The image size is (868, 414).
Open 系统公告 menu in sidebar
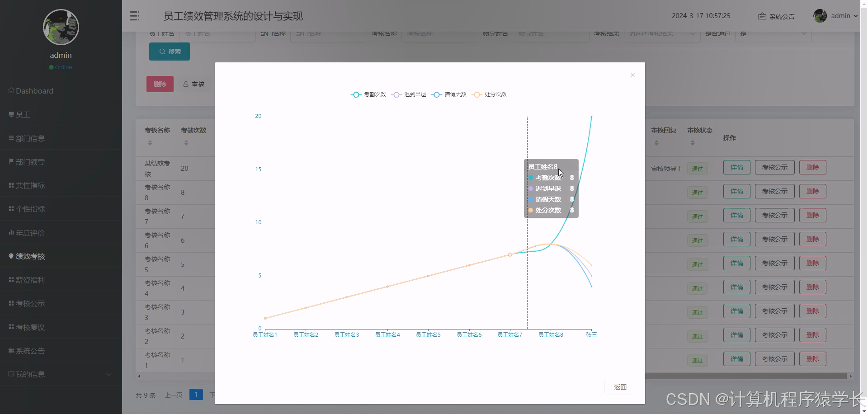[x=61, y=351]
